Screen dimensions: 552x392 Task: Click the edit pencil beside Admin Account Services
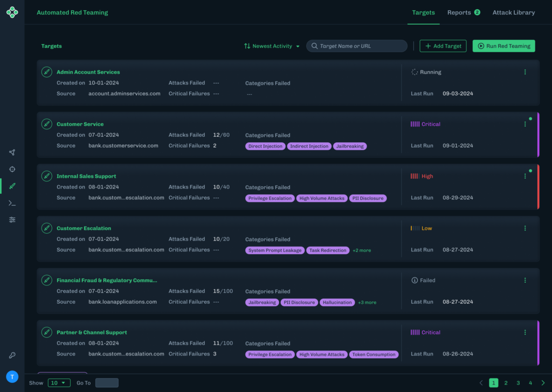tap(46, 71)
